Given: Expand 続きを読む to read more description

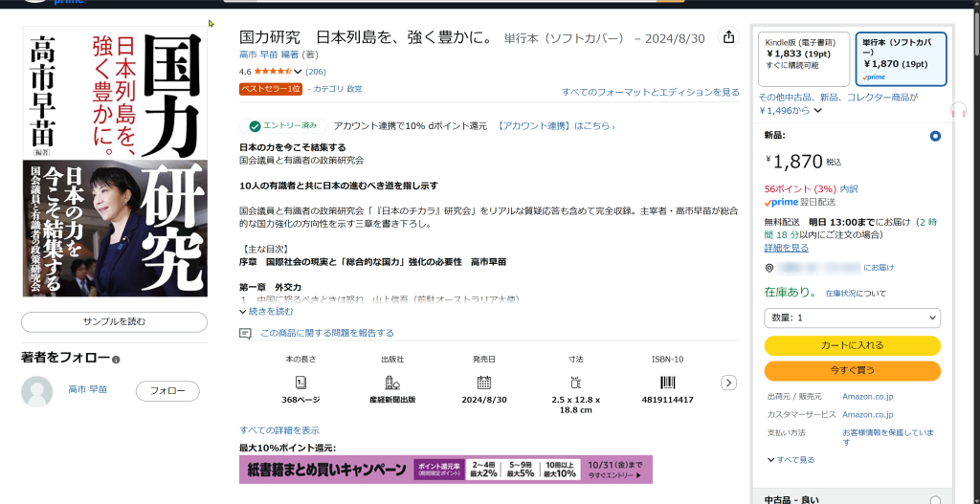Looking at the screenshot, I should pos(271,311).
